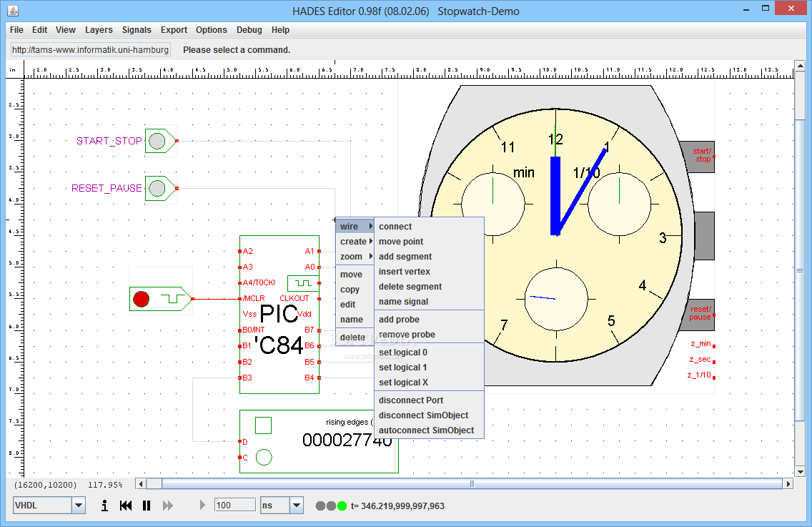This screenshot has width=812, height=527.
Task: Select move point
Action: 429,242
